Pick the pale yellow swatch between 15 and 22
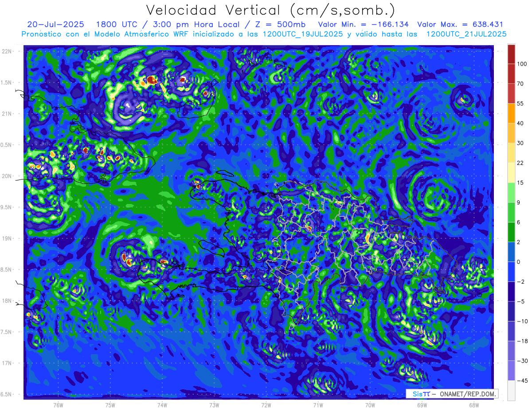This screenshot has height=411, width=532. (511, 173)
